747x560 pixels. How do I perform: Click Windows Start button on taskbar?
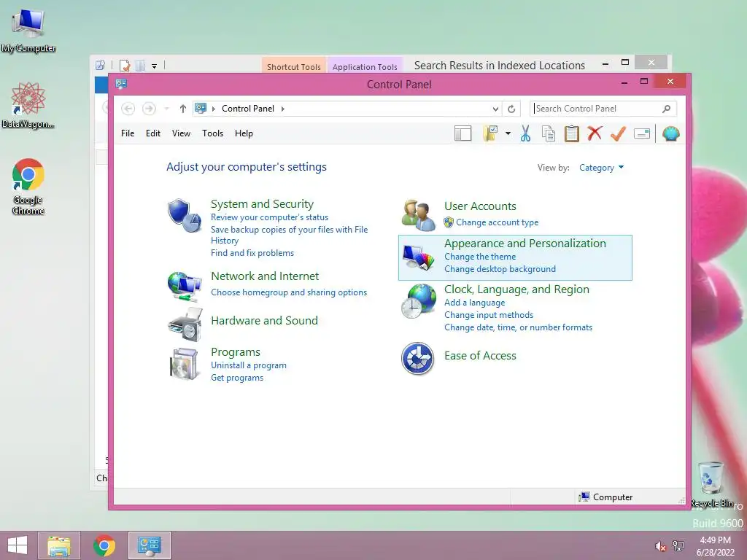18,545
